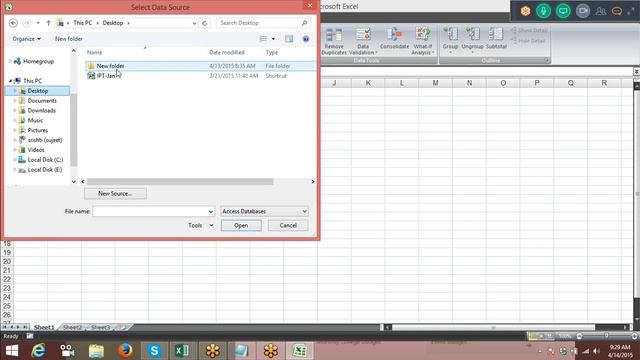Go up one folder level

point(49,23)
